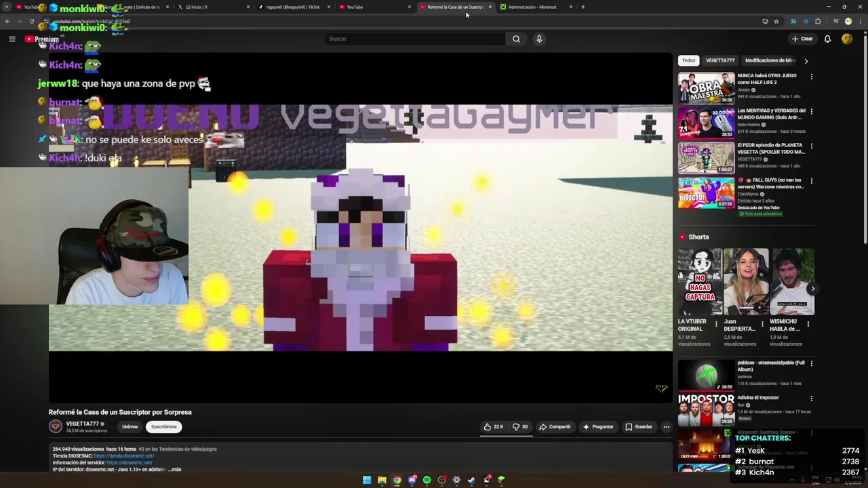Expand the description with ...más
This screenshot has height=488, width=868.
174,469
